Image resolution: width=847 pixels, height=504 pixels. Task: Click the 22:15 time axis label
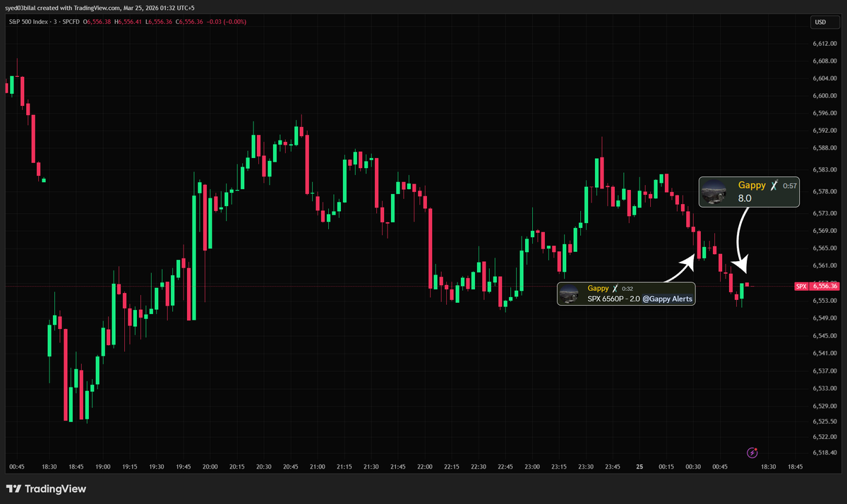coord(452,467)
